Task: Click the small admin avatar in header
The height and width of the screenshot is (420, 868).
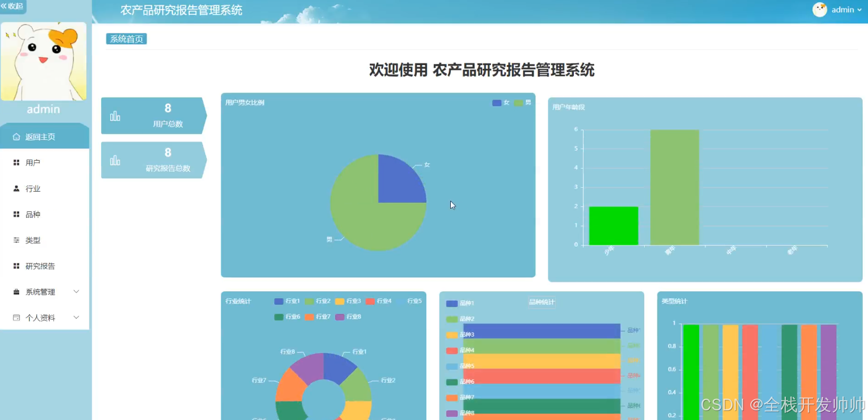Action: (x=820, y=10)
